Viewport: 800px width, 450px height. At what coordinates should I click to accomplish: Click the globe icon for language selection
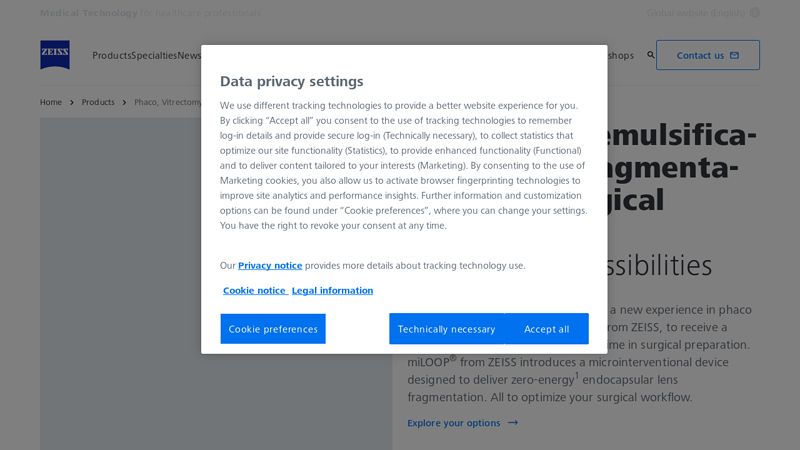click(x=755, y=13)
